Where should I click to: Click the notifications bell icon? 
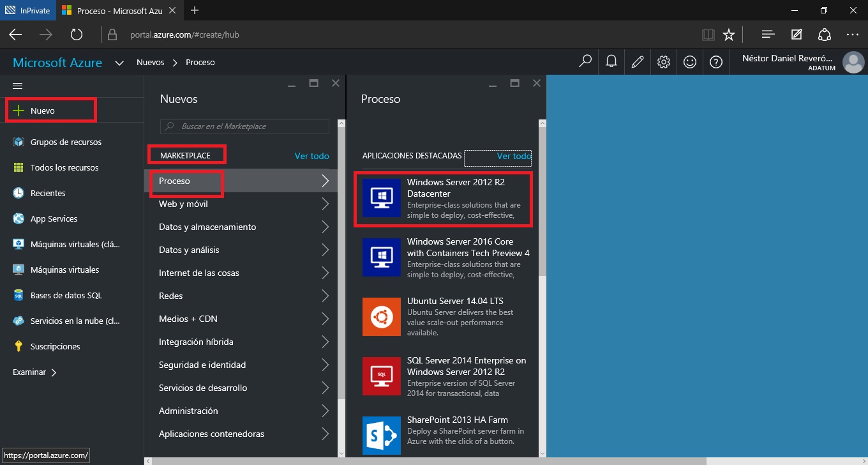point(611,62)
